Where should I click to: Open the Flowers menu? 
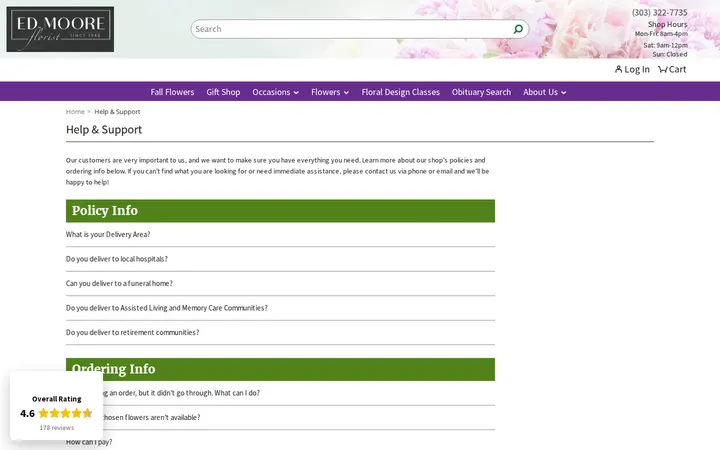pyautogui.click(x=326, y=92)
